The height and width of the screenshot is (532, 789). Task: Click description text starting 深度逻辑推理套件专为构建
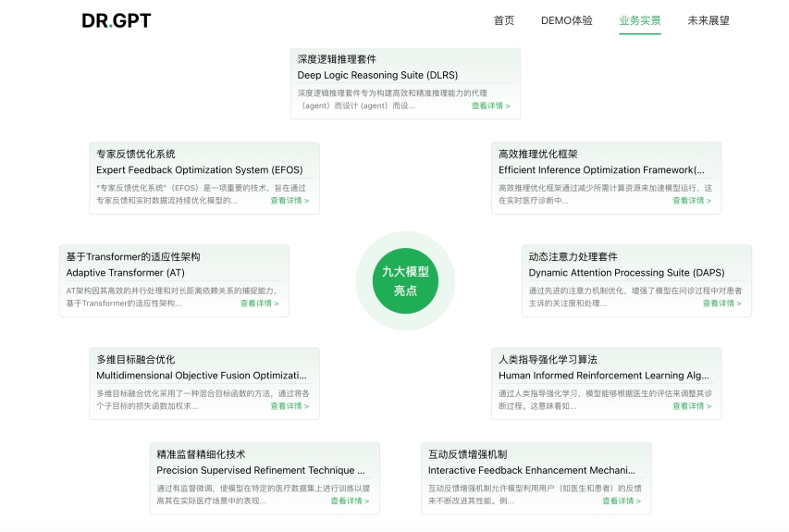(392, 99)
